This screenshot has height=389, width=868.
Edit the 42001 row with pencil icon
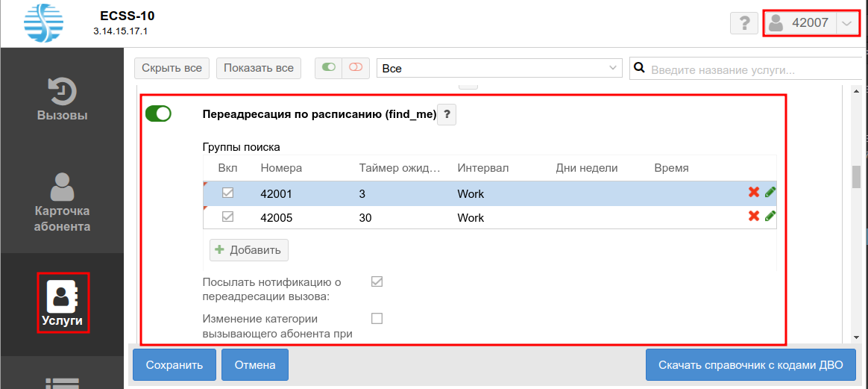click(x=770, y=193)
